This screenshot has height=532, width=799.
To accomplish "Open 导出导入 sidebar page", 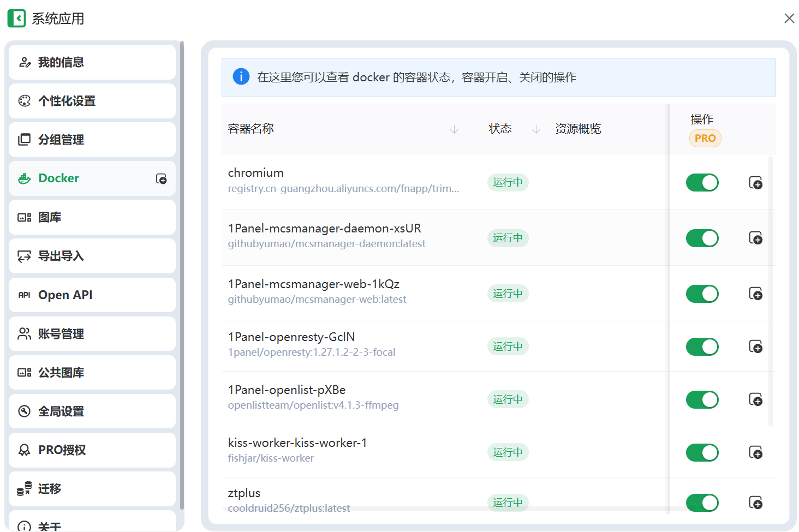I will point(92,256).
